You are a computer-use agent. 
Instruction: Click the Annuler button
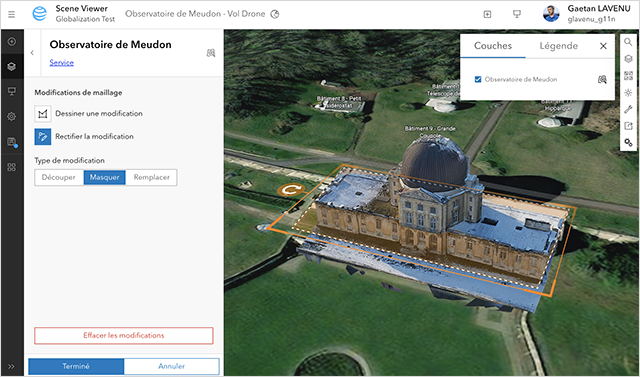pos(171,366)
